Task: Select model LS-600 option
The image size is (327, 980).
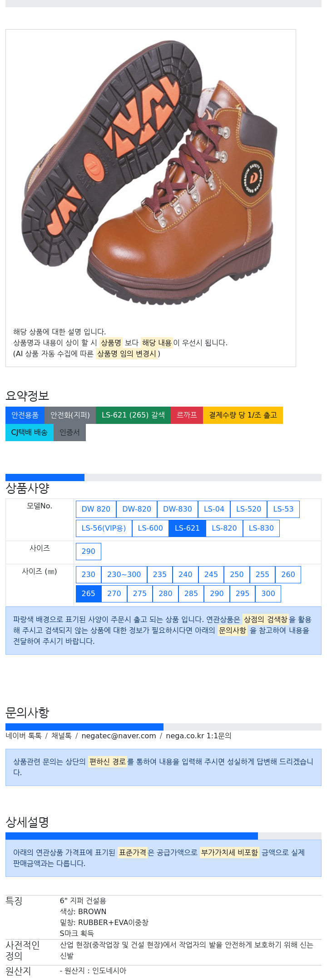Action: (150, 528)
